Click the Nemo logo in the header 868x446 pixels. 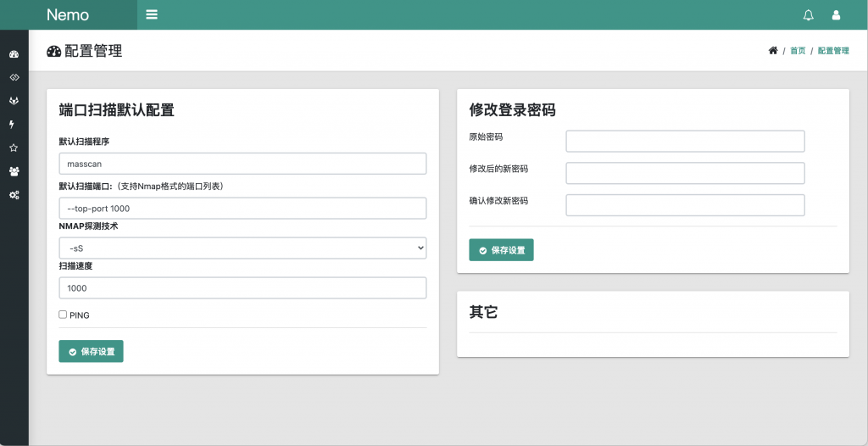(68, 15)
